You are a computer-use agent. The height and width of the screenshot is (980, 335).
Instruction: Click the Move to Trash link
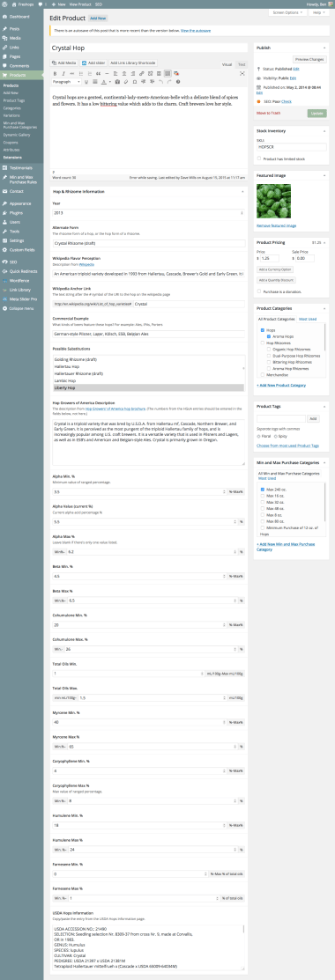pos(269,113)
